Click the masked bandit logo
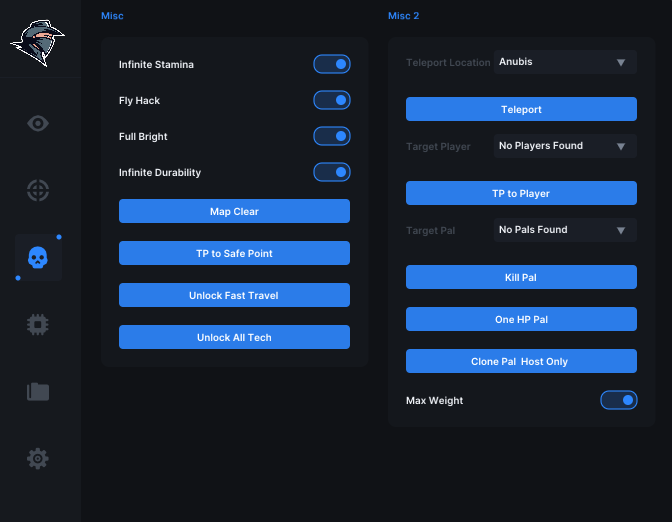Image resolution: width=672 pixels, height=522 pixels. (38, 43)
